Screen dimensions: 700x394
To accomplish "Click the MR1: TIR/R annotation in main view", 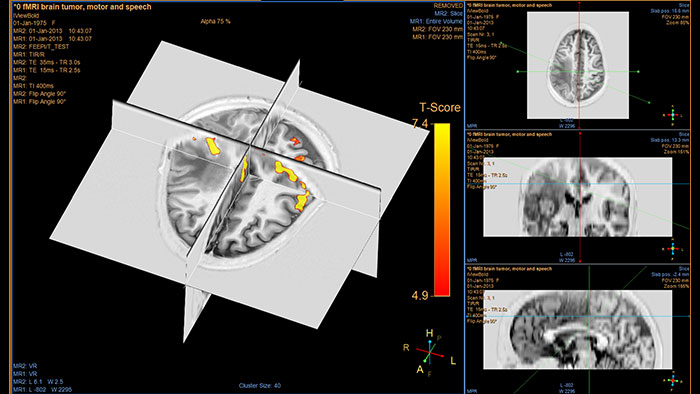I will (x=29, y=54).
